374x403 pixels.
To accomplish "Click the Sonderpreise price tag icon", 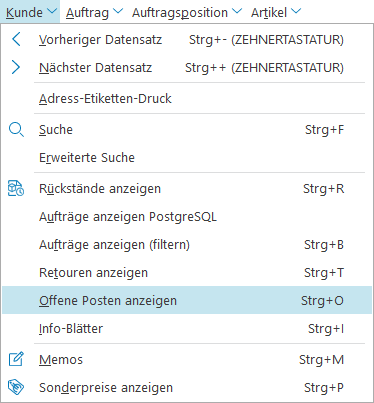I will (x=16, y=387).
